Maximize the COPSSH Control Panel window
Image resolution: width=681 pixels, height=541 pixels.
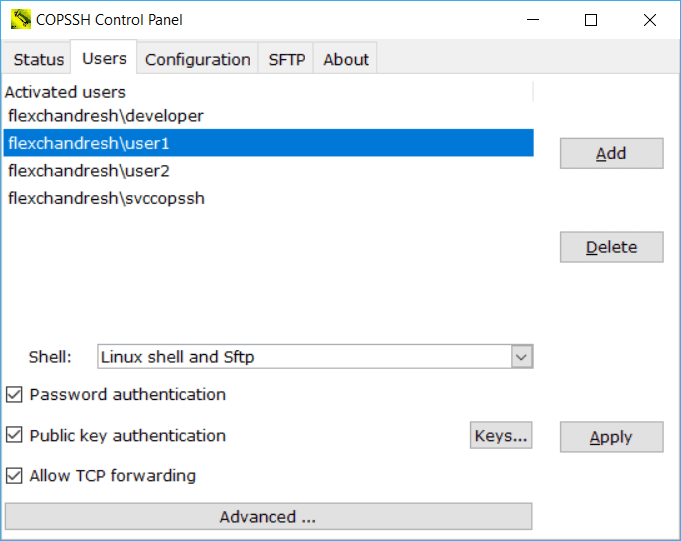point(591,20)
